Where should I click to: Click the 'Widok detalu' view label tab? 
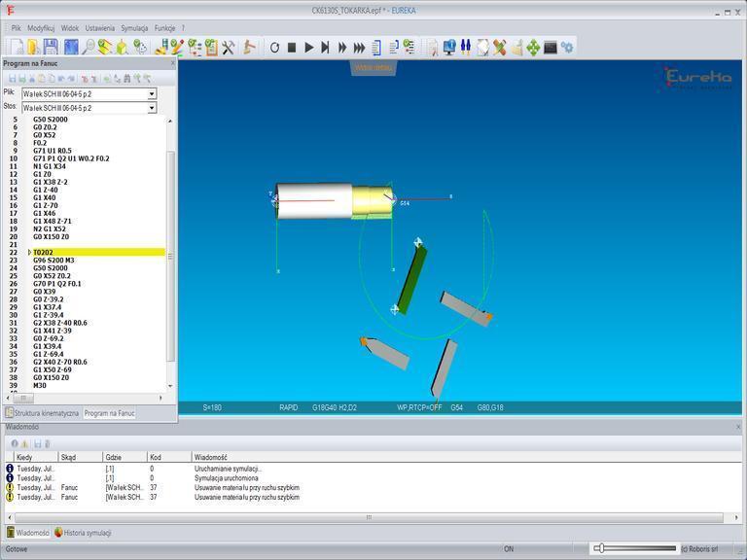tap(373, 68)
